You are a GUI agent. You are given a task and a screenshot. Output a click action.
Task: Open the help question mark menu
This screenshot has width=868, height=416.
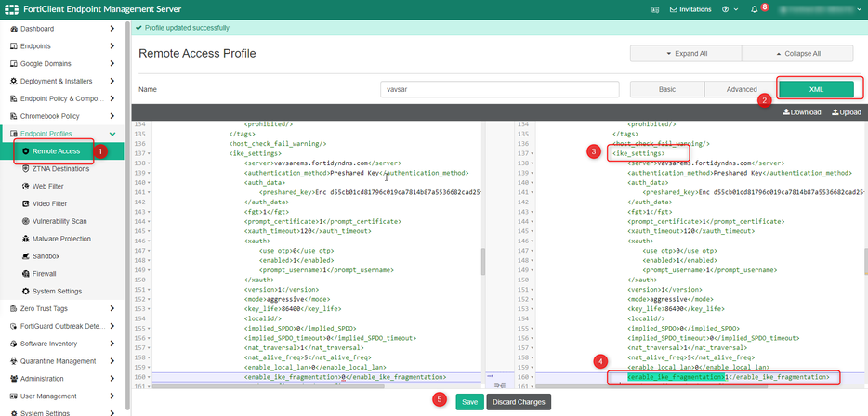click(725, 9)
